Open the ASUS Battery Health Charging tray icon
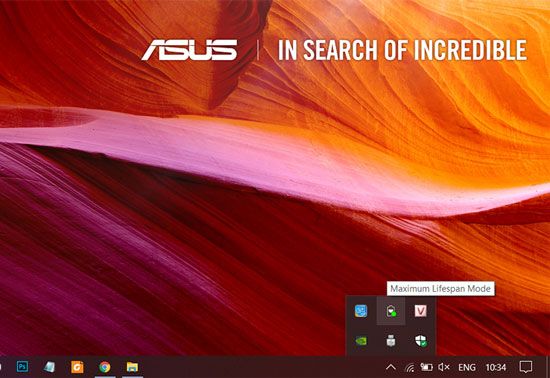Viewport: 550px width, 378px height. pyautogui.click(x=391, y=311)
